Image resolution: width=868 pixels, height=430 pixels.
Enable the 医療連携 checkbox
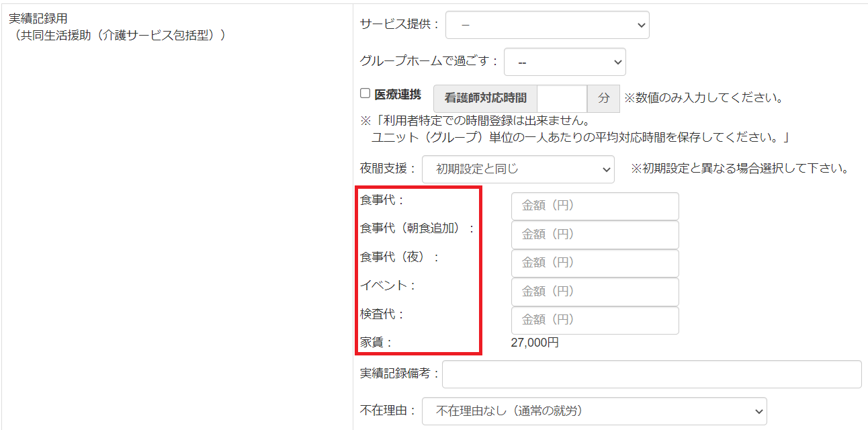pos(365,94)
